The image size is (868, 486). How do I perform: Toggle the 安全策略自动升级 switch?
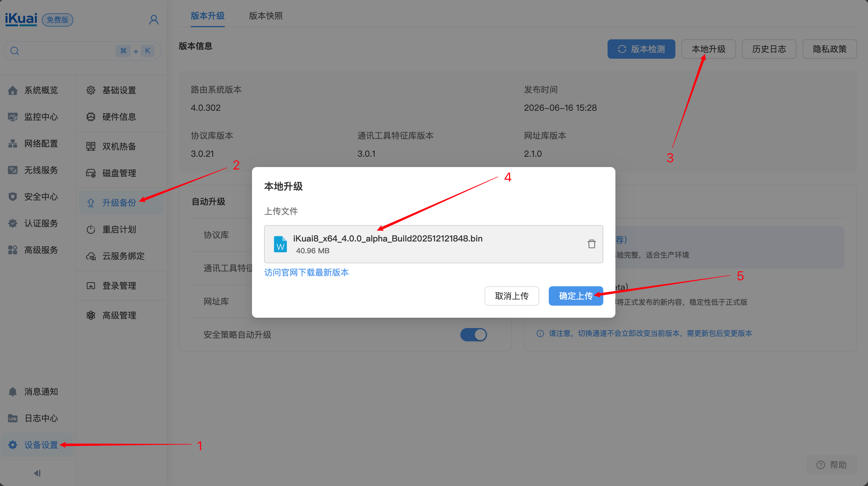point(473,335)
